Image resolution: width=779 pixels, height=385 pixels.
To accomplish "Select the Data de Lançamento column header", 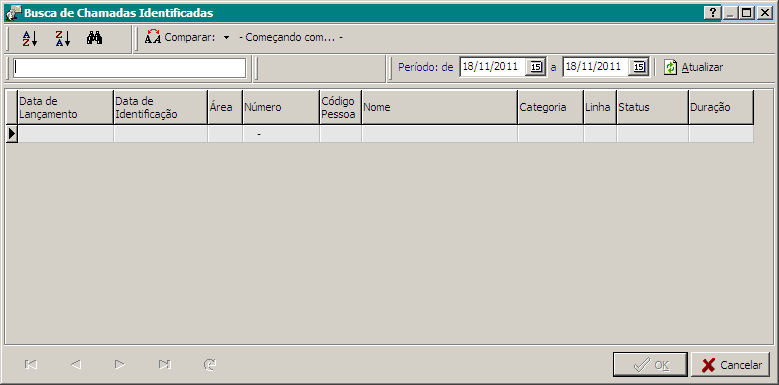I will pos(66,107).
